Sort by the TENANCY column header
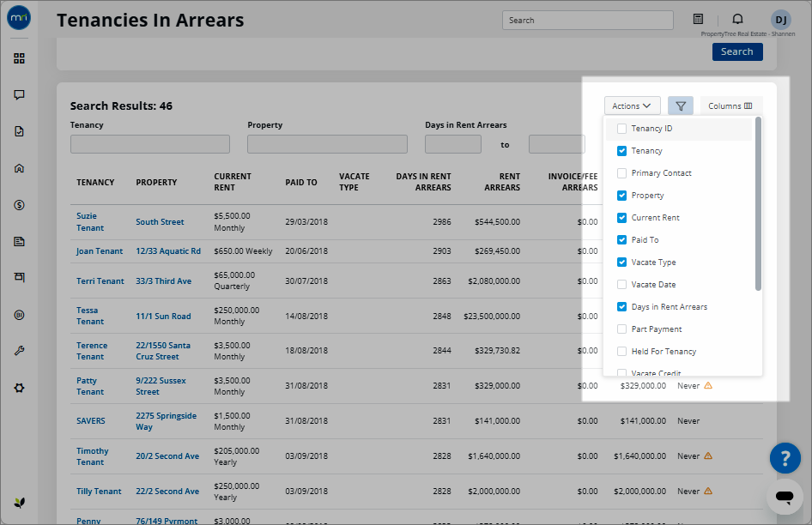 pyautogui.click(x=95, y=182)
